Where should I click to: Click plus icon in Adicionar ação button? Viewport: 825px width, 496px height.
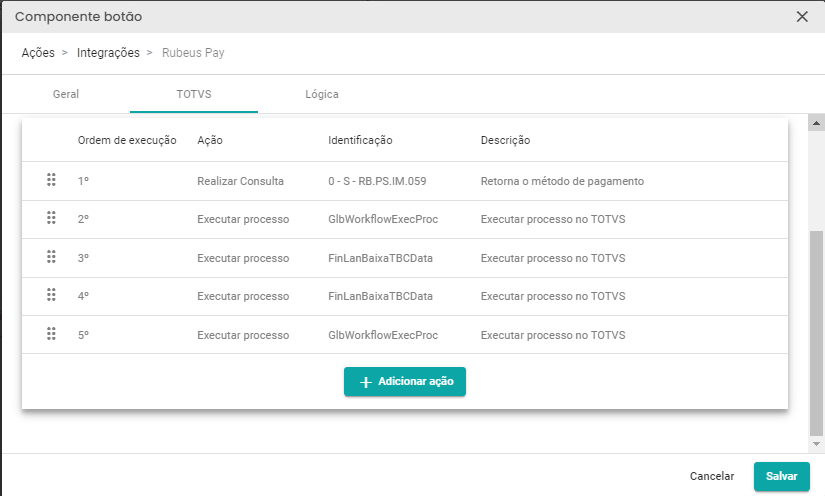click(x=366, y=382)
